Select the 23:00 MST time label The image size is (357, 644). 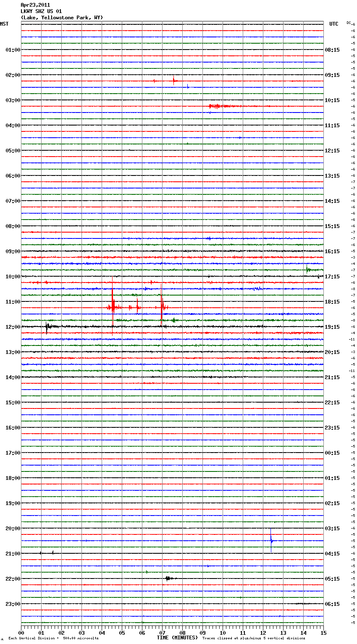coord(13,604)
